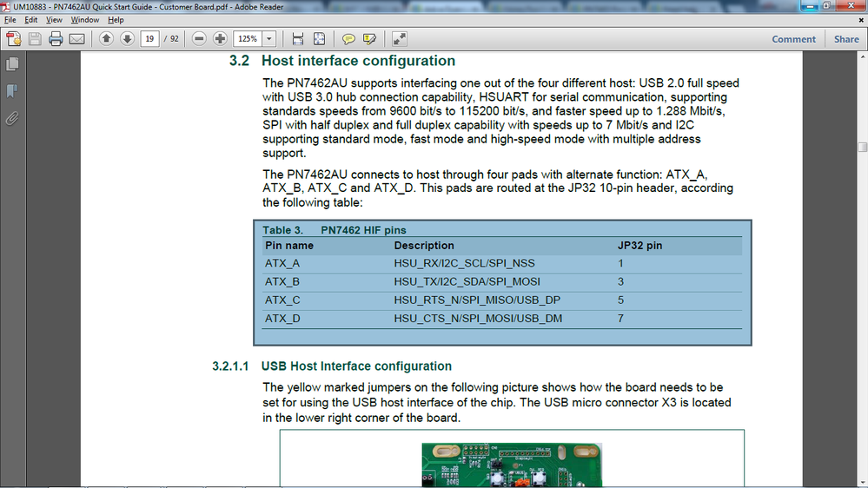The image size is (868, 488).
Task: Click the heading 'Host interface configuration'
Action: (358, 61)
